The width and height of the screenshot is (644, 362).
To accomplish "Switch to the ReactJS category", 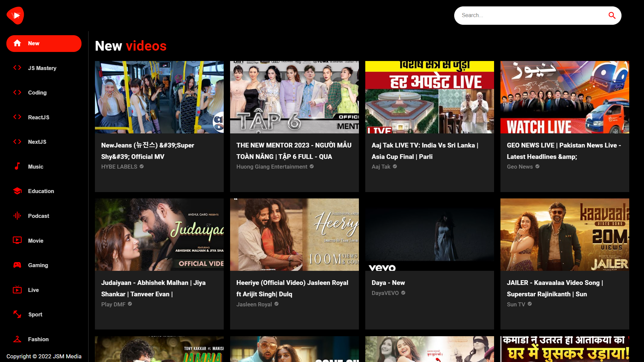I will tap(39, 117).
